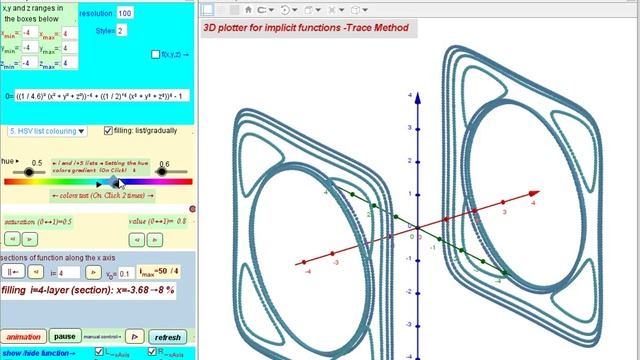Click the ymin input field

pos(30,48)
